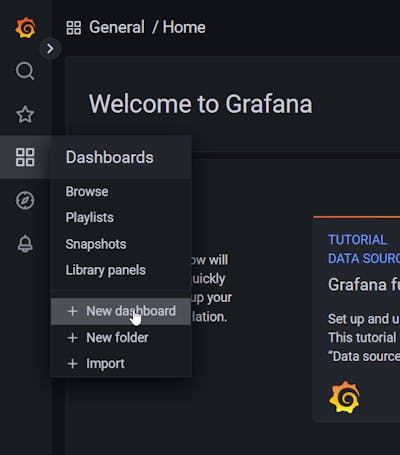Image resolution: width=400 pixels, height=455 pixels.
Task: Open Starred dashboards star icon
Action: (25, 114)
